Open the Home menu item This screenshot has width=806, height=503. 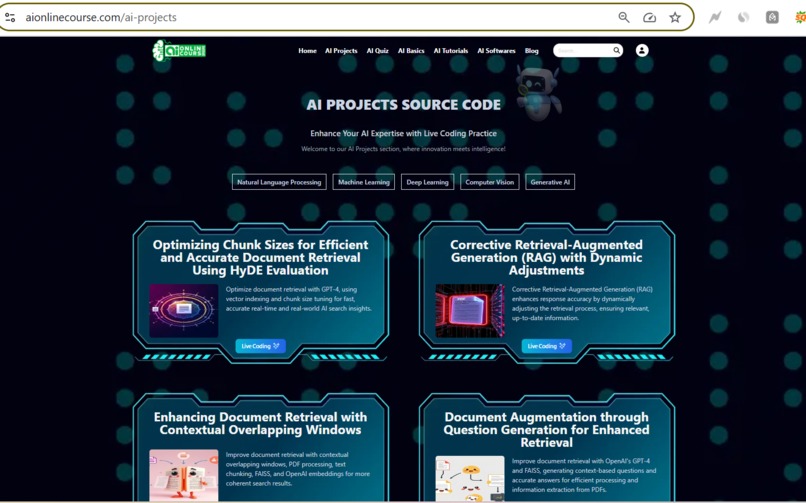[307, 50]
